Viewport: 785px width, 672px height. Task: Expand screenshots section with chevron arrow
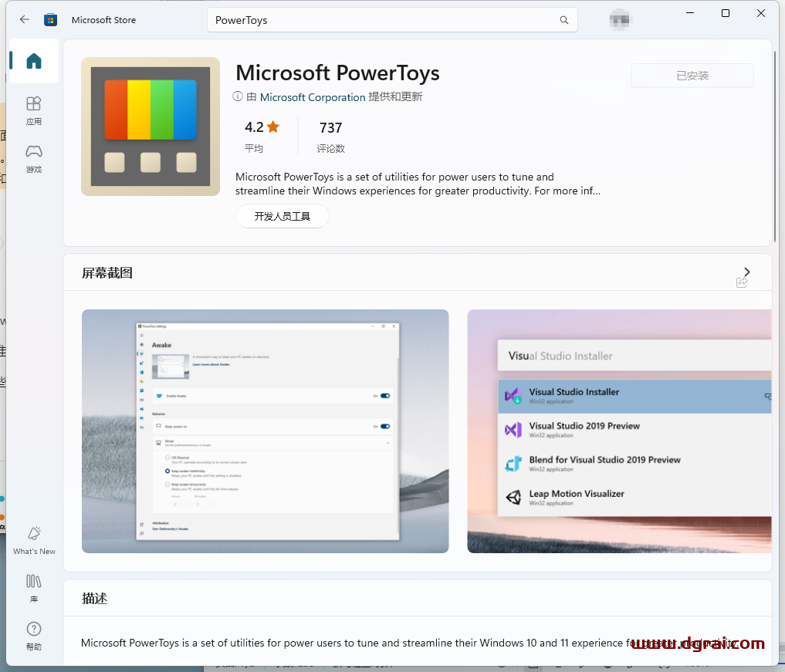747,272
